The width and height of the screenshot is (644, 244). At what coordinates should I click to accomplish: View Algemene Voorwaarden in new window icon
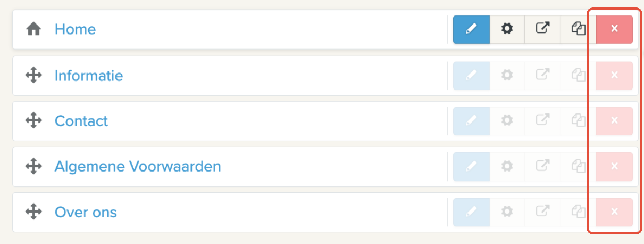[x=542, y=167]
